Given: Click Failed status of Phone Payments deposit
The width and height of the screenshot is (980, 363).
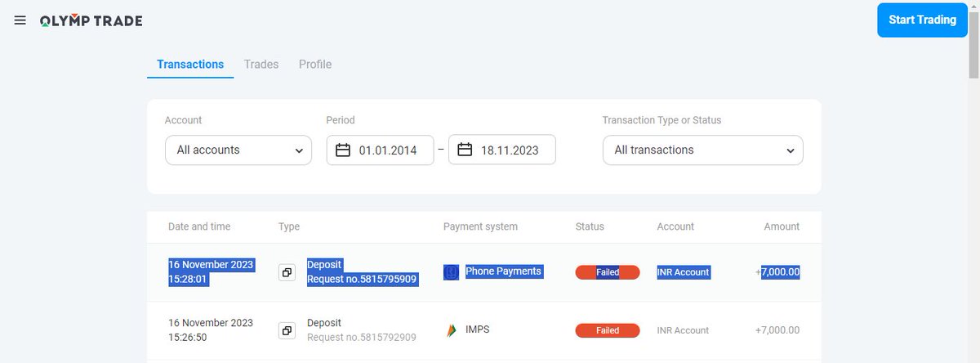Looking at the screenshot, I should click(608, 272).
